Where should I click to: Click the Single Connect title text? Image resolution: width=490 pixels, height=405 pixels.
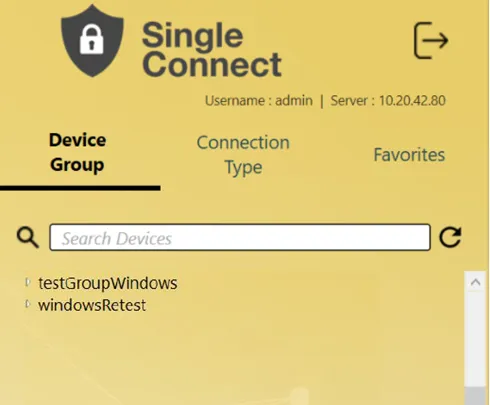tap(212, 49)
